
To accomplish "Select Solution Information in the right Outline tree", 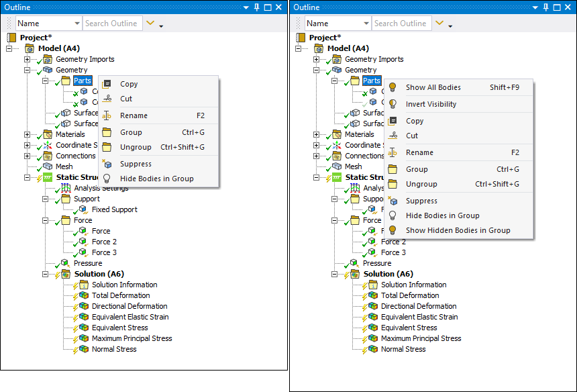I will (414, 285).
